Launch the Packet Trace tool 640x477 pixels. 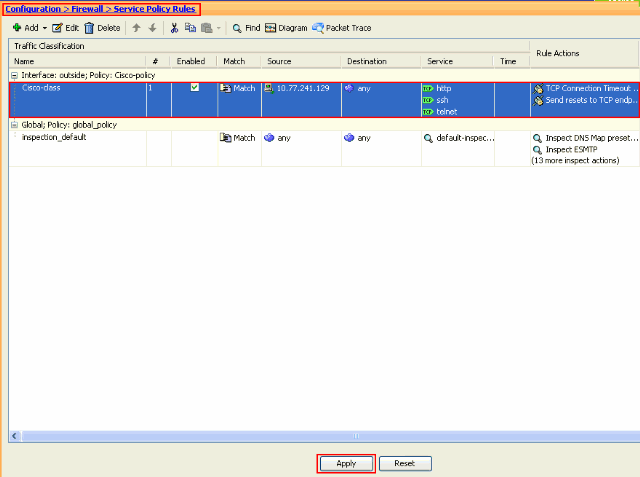tap(342, 28)
